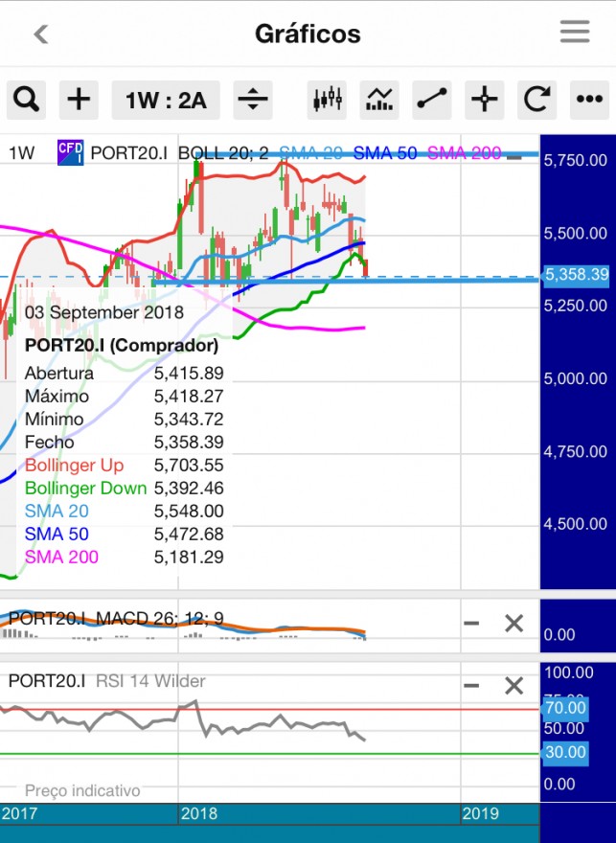Tap the 2019 year marker on timeline
This screenshot has width=616, height=843.
pos(481,813)
